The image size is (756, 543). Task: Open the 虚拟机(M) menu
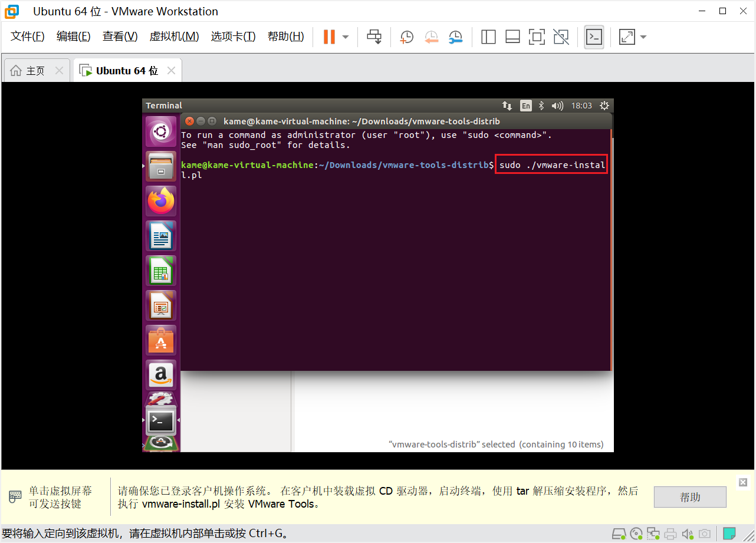coord(174,37)
